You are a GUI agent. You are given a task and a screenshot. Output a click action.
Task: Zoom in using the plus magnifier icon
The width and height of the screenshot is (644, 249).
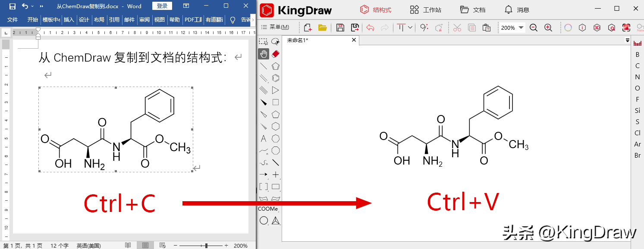point(548,28)
